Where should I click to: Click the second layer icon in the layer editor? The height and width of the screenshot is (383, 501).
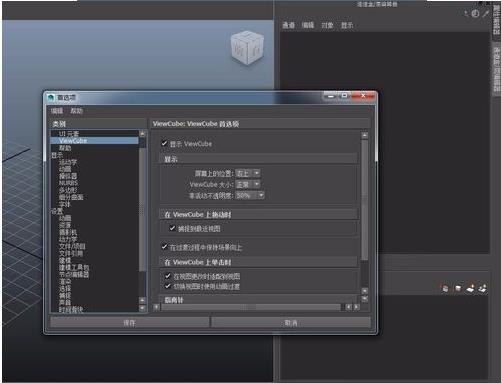[458, 288]
